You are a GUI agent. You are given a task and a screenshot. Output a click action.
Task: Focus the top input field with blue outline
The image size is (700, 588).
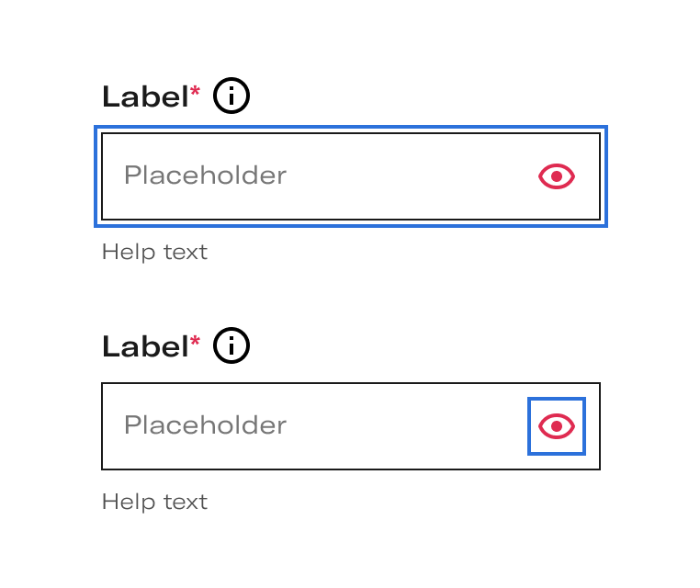tap(351, 176)
